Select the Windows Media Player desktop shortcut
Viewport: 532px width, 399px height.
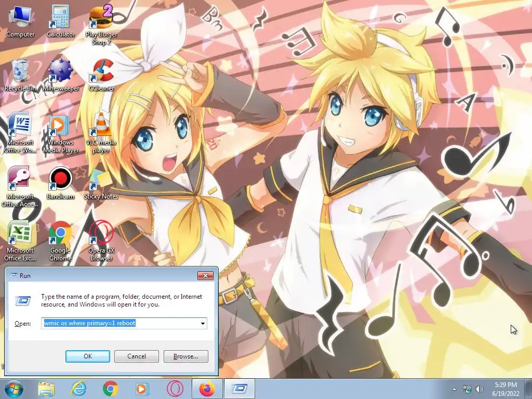(x=61, y=134)
